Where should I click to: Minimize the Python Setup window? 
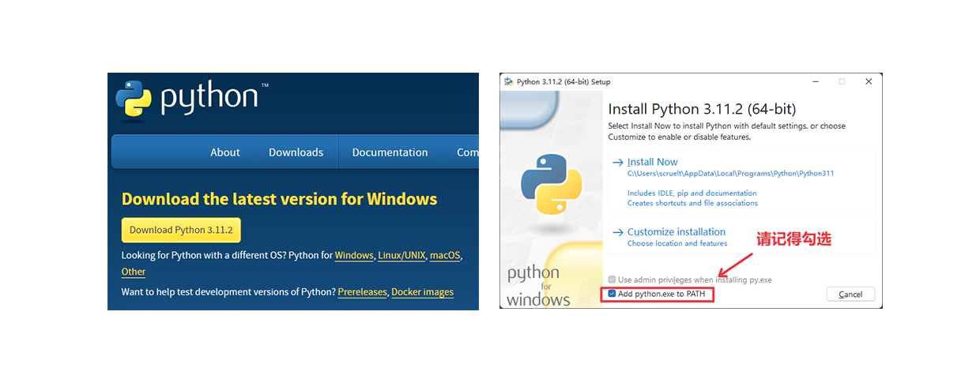(814, 81)
